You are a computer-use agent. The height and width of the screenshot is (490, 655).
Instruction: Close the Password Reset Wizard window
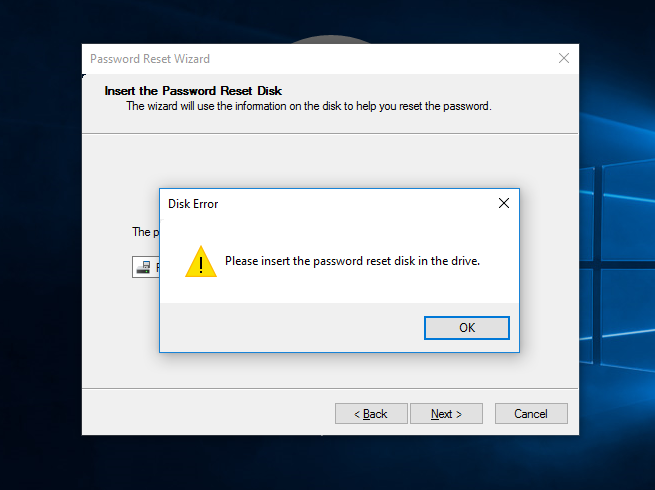564,59
